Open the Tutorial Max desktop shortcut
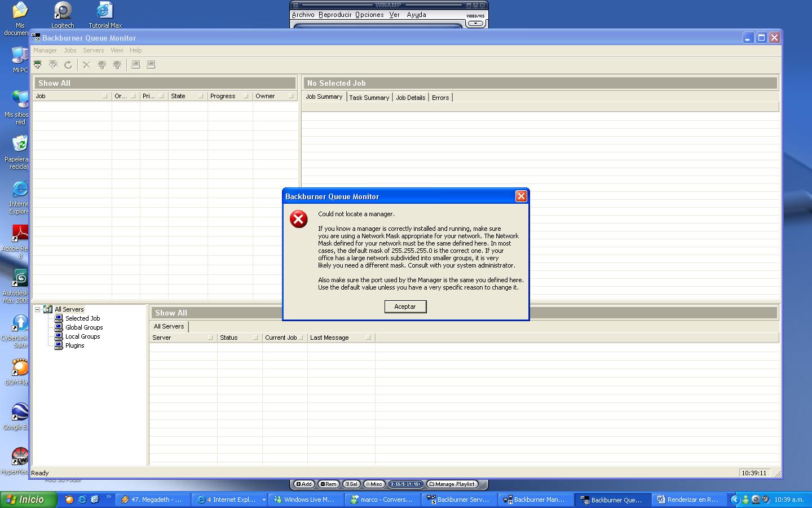This screenshot has width=812, height=508. tap(105, 15)
